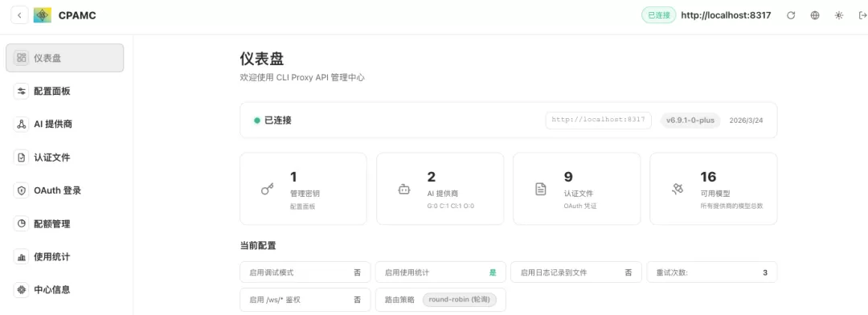Click the file icon on 认证文件 card
868x315 pixels.
pos(540,190)
